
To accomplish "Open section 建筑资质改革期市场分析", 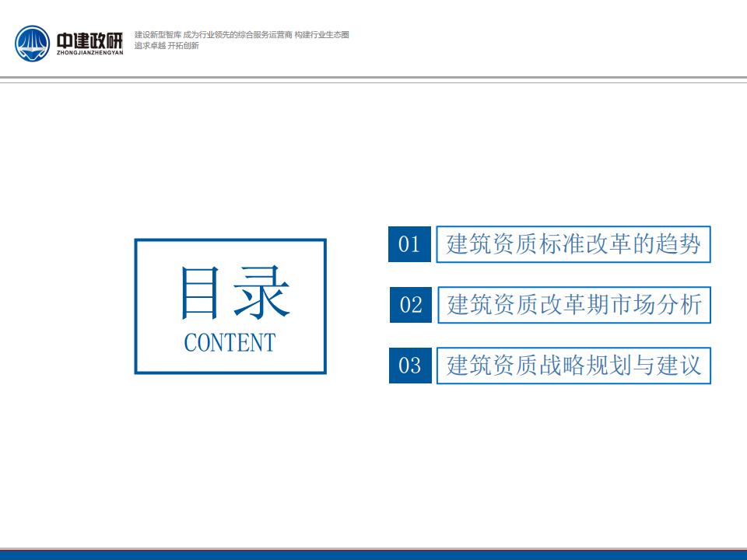I will click(574, 305).
